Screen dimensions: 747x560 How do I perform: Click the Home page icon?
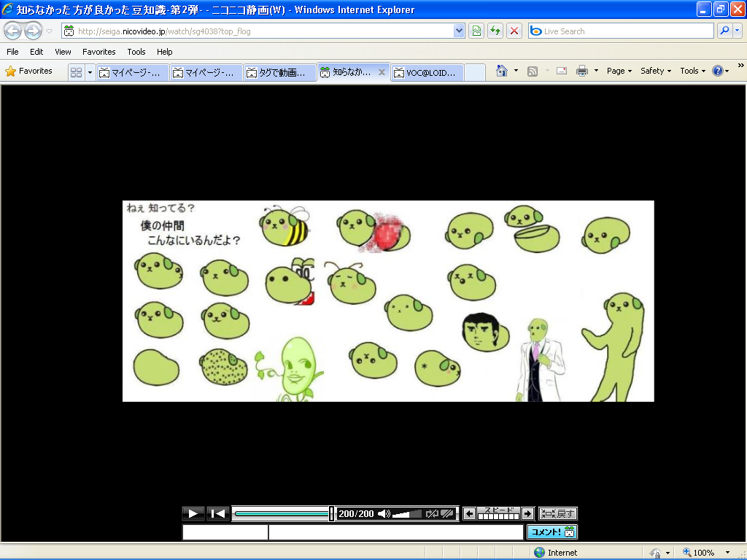click(501, 71)
